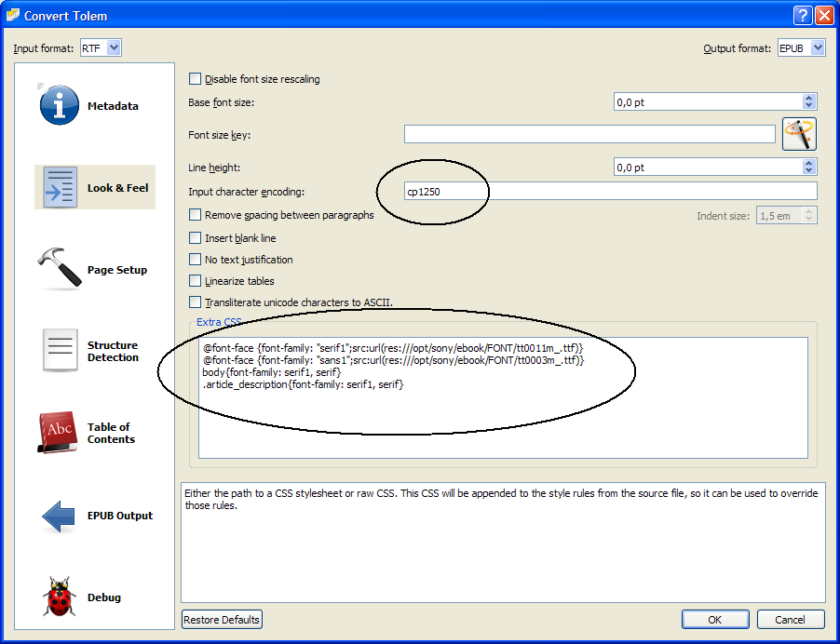Close the Convert Tolem dialog
The width and height of the screenshot is (840, 644).
(x=824, y=16)
